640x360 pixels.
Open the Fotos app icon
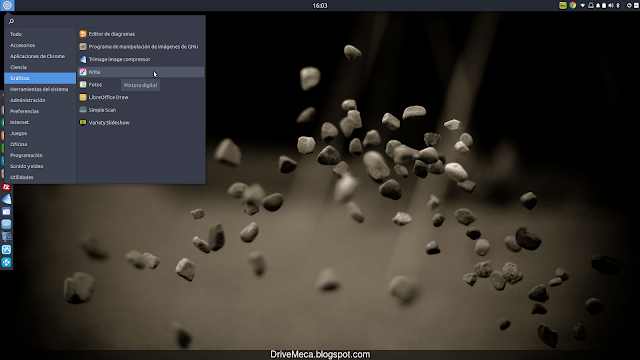83,84
